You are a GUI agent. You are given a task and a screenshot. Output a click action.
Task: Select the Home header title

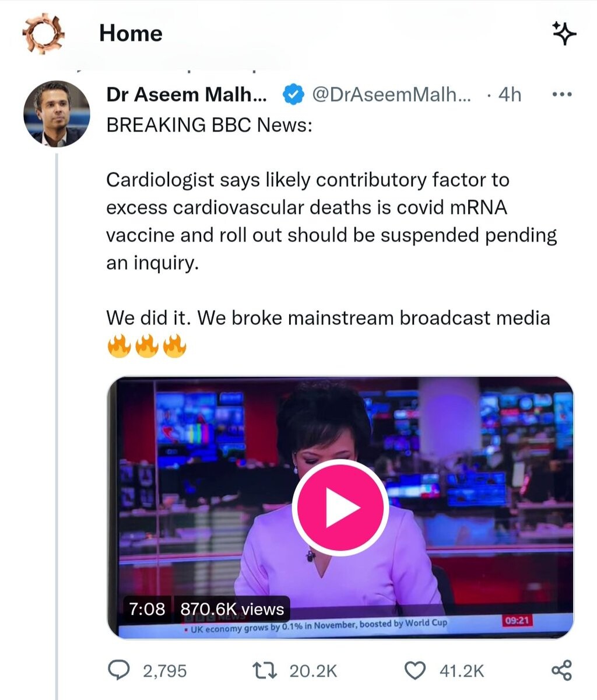pos(131,33)
